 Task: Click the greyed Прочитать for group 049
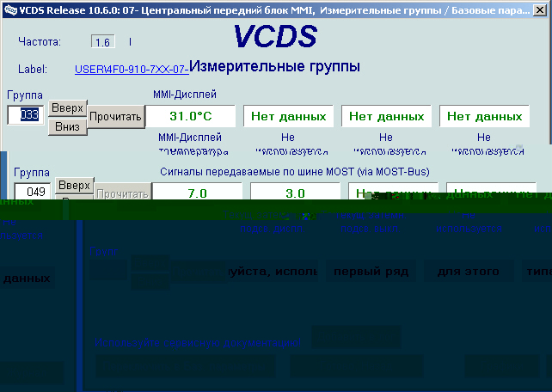pyautogui.click(x=122, y=192)
